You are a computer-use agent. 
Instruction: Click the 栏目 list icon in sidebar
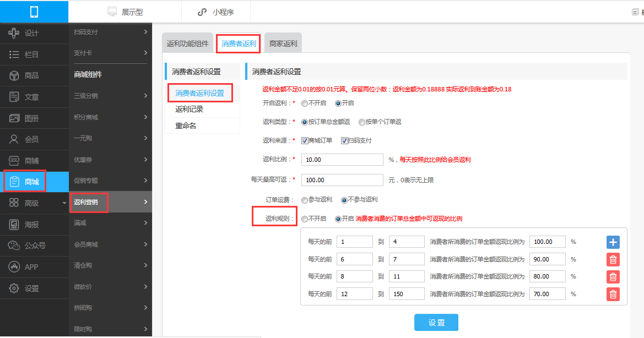click(14, 54)
